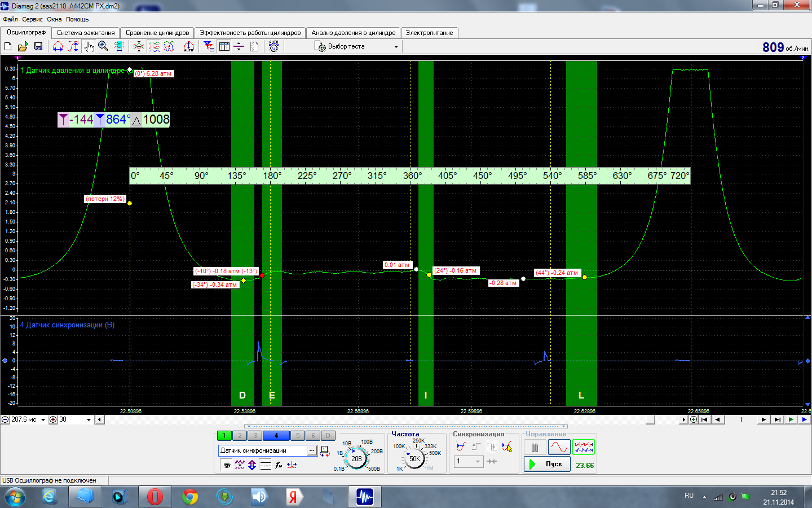Screen dimensions: 812x508
Task: Open the table grid view icon
Action: point(224,46)
